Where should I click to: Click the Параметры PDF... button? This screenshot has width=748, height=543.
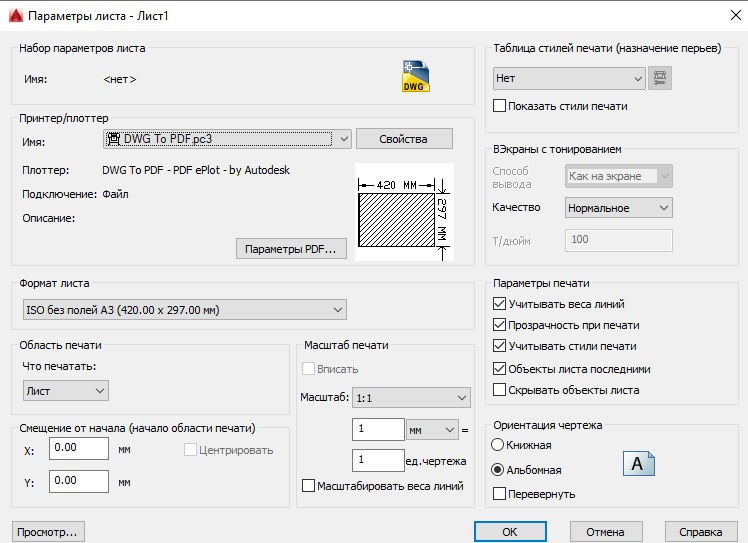click(291, 249)
